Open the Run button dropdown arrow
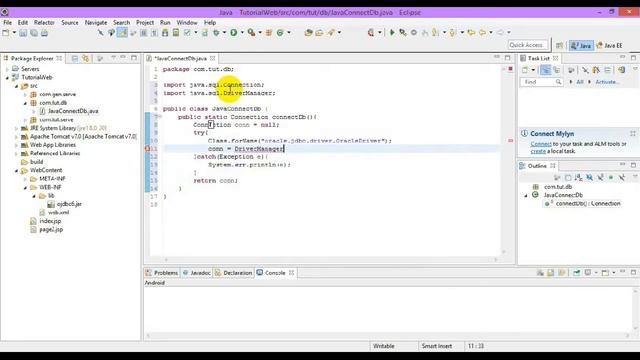Image resolution: width=640 pixels, height=360 pixels. (242, 33)
